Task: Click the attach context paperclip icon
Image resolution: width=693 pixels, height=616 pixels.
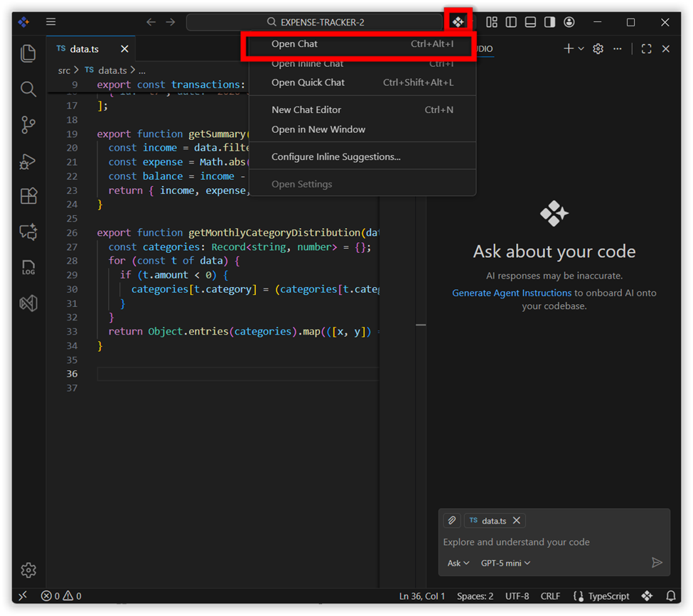Action: 451,521
